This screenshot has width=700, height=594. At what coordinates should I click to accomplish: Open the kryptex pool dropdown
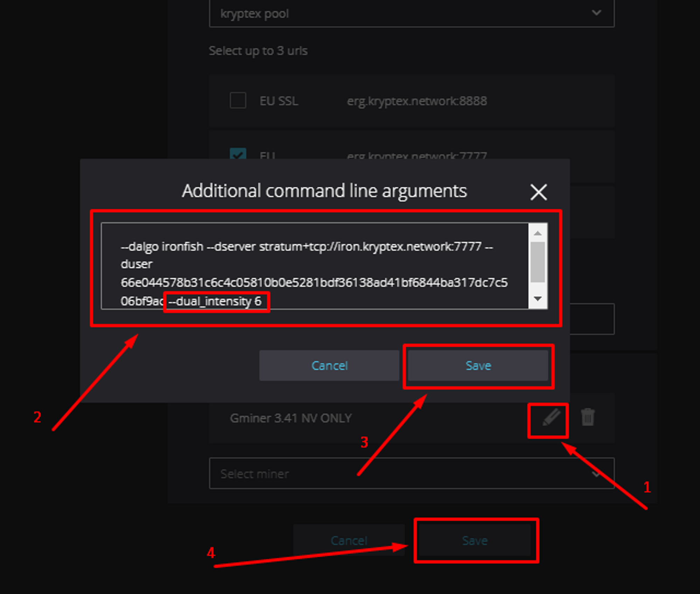412,13
